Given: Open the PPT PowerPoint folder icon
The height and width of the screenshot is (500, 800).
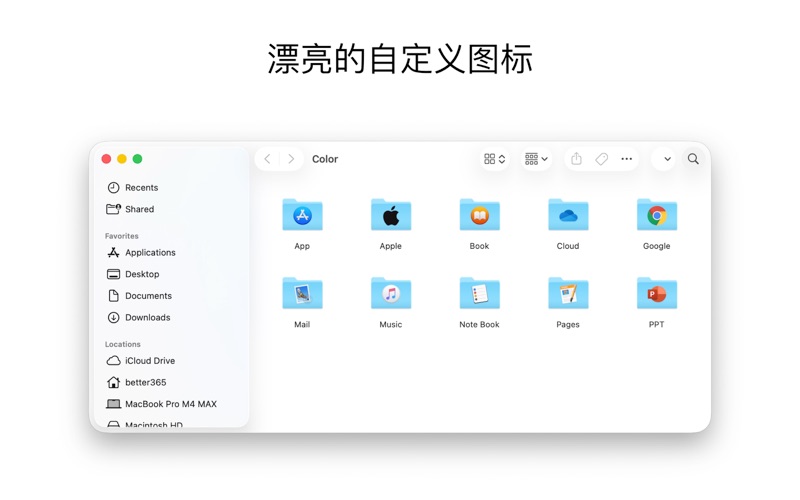Looking at the screenshot, I should pyautogui.click(x=657, y=293).
